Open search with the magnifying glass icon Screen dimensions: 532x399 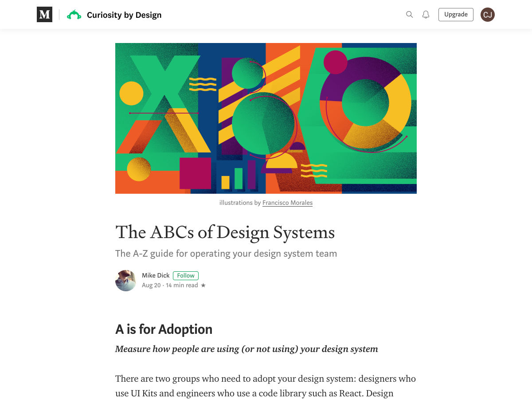tap(409, 15)
